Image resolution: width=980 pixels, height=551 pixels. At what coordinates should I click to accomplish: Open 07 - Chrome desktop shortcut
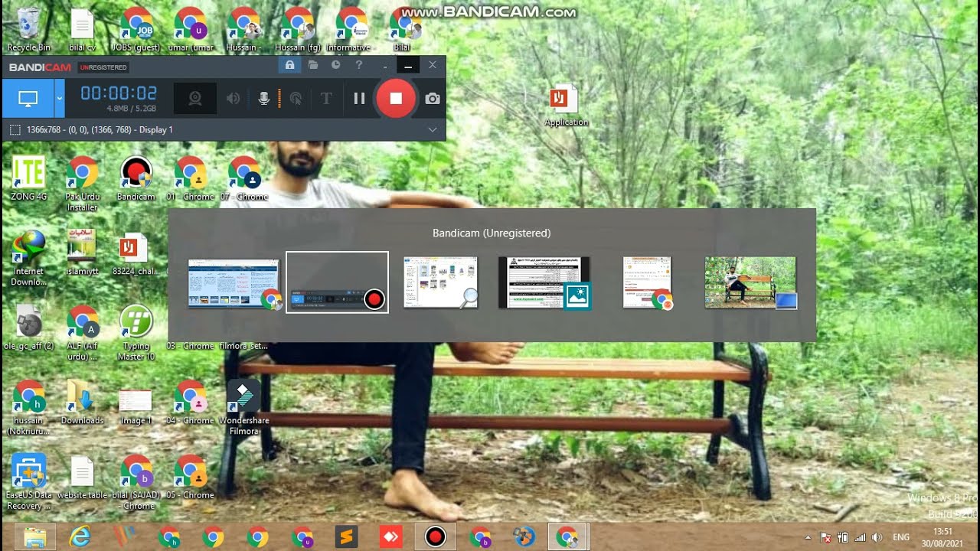pyautogui.click(x=243, y=179)
